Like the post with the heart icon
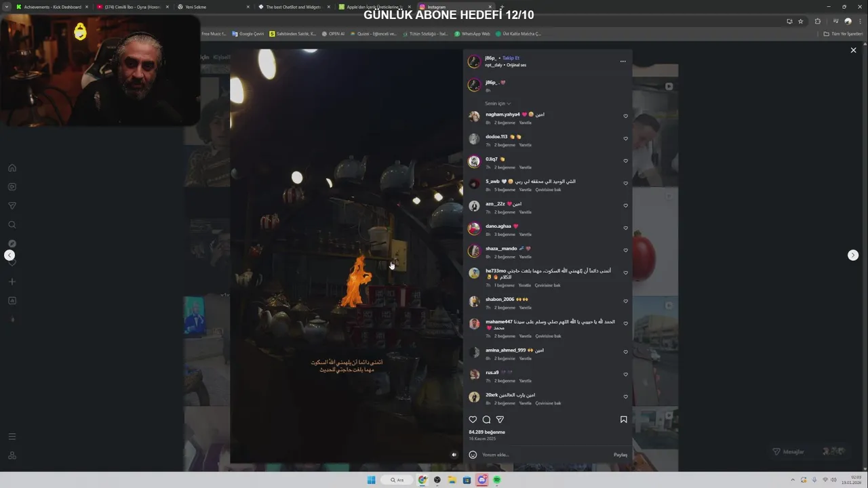The image size is (868, 488). point(473,420)
